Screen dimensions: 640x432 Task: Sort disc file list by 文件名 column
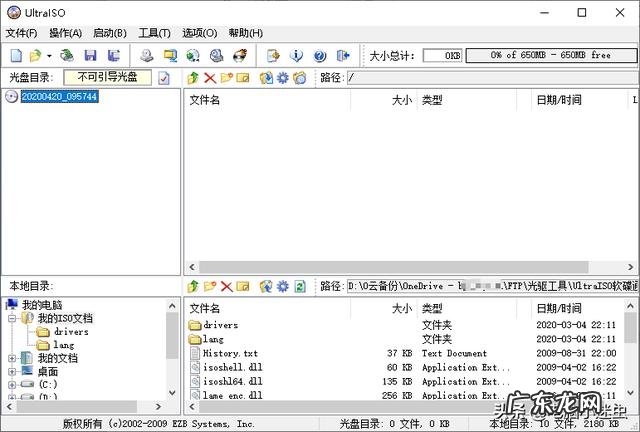(267, 100)
